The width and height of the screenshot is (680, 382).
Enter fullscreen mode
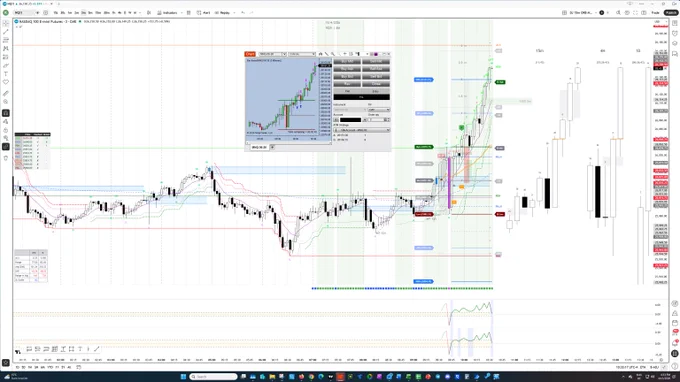(x=635, y=13)
